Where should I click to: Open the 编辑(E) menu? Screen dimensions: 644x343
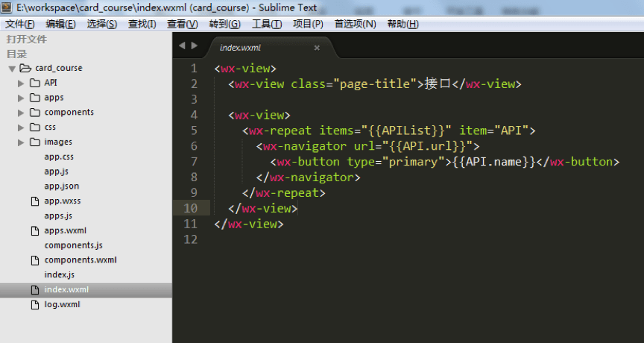[x=61, y=25]
